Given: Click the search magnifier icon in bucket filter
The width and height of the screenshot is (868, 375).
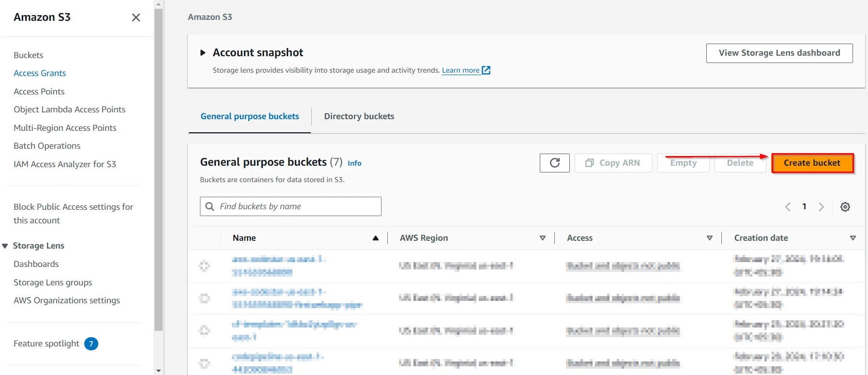Looking at the screenshot, I should point(210,206).
